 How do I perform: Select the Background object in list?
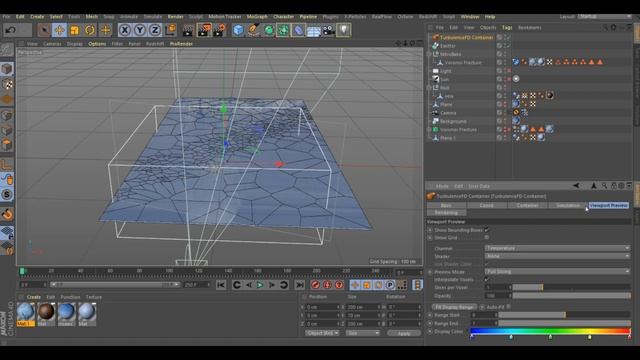(x=453, y=121)
